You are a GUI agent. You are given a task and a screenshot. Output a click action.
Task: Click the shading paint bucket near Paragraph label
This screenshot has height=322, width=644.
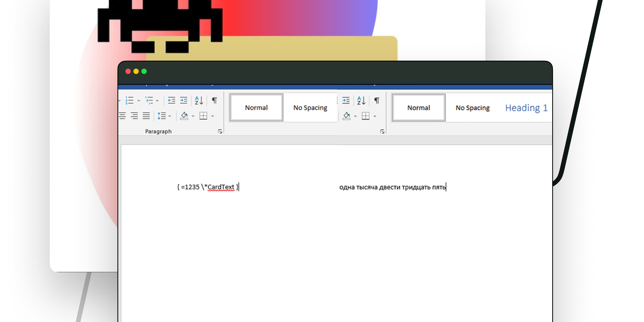[x=184, y=116]
